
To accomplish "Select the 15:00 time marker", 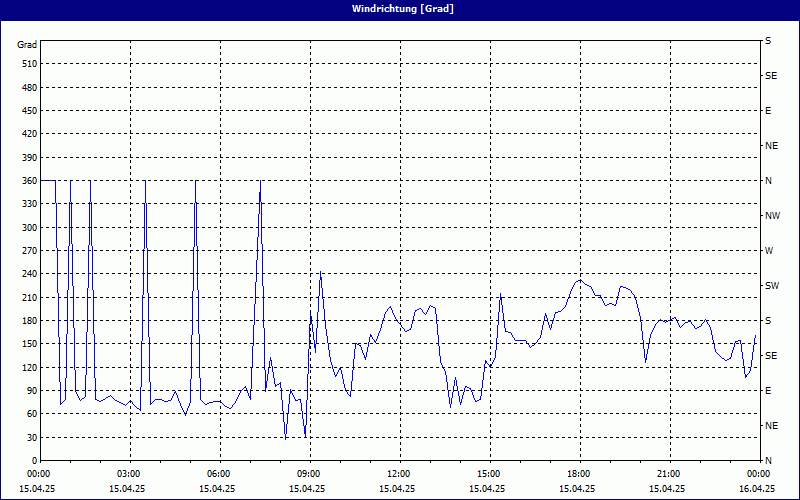I will tap(488, 474).
